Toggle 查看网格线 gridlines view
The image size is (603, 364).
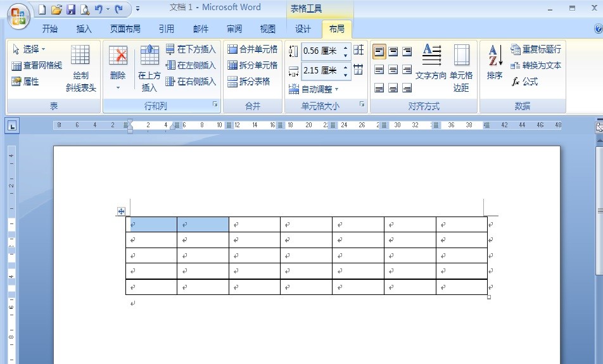click(37, 65)
